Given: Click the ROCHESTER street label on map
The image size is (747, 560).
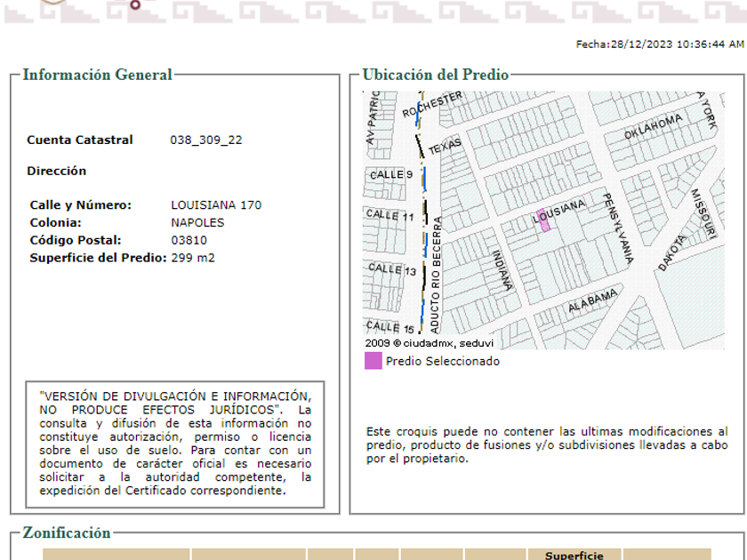Looking at the screenshot, I should click(433, 105).
